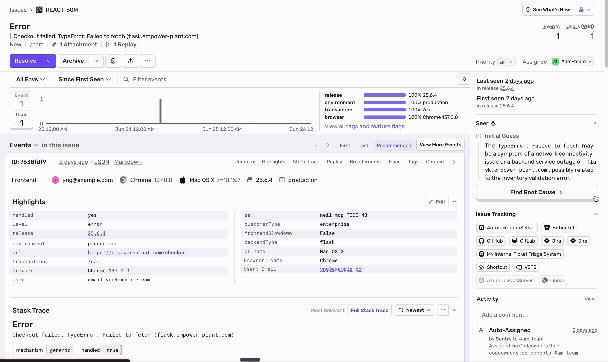The image size is (608, 362).
Task: Select Most Relevant stack trace view
Action: tap(328, 310)
